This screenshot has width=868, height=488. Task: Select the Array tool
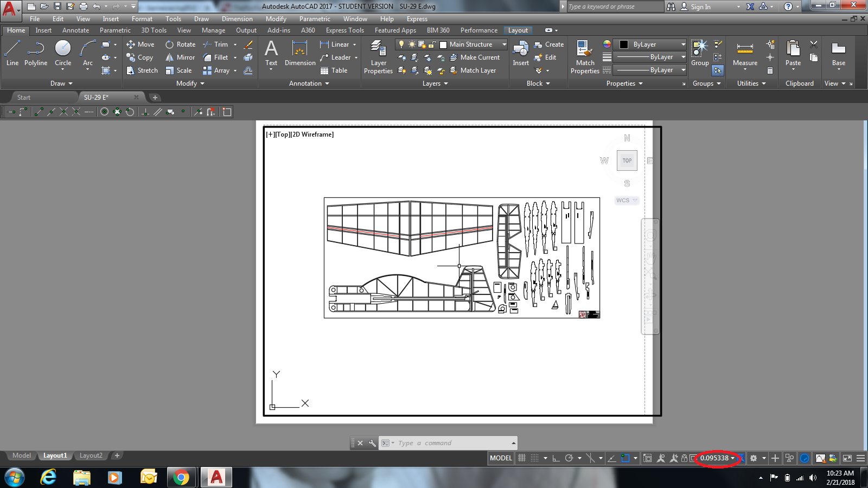tap(216, 70)
